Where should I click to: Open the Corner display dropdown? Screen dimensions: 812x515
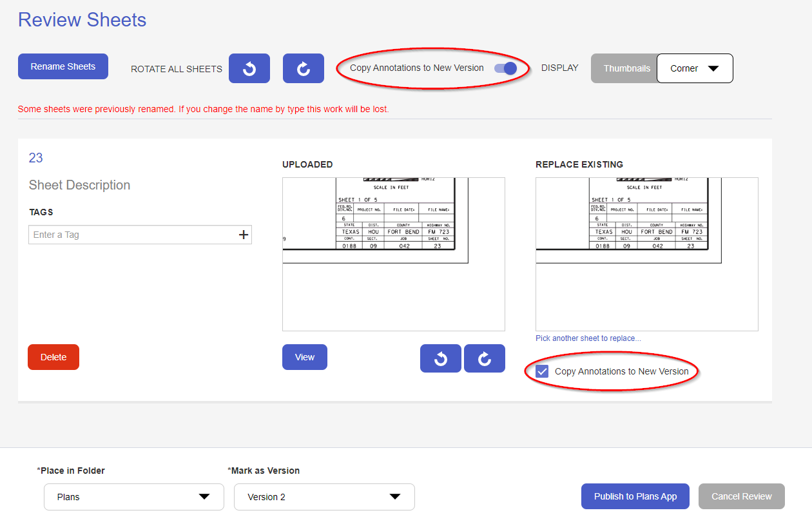695,68
